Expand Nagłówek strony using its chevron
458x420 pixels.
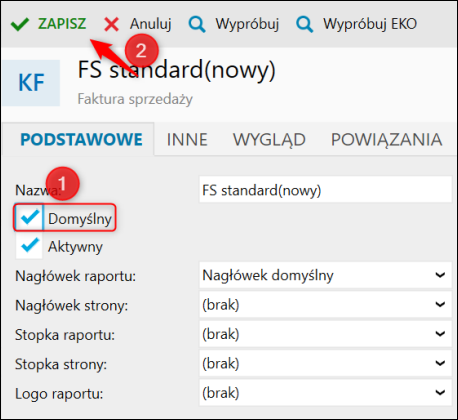point(440,304)
